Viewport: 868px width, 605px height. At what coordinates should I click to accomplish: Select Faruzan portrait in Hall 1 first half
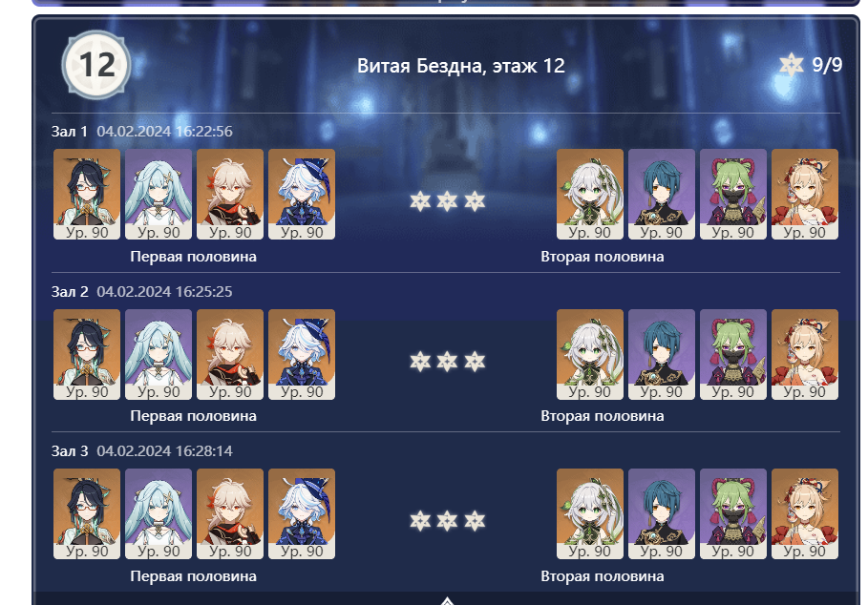[x=159, y=194]
